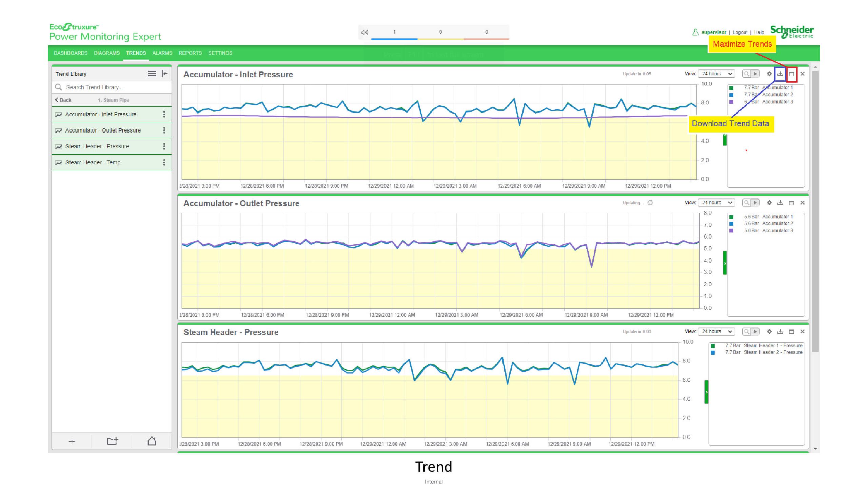Open View dropdown of Steam Header Pressure

(x=716, y=332)
